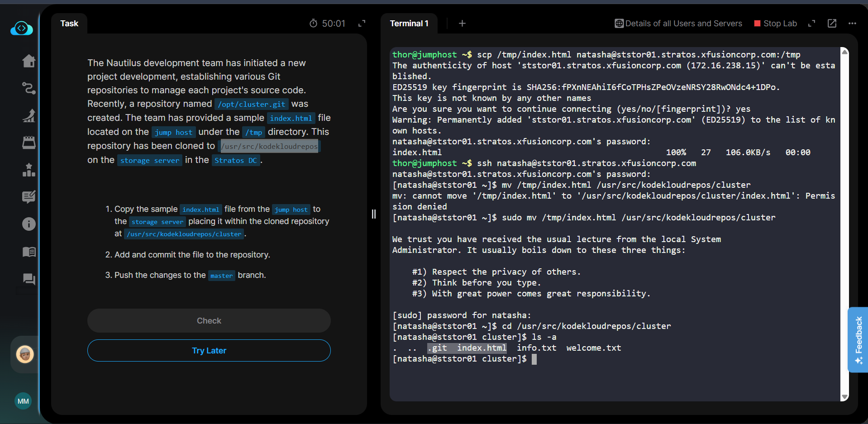Image resolution: width=868 pixels, height=424 pixels.
Task: Open the learning path route icon
Action: 29,88
